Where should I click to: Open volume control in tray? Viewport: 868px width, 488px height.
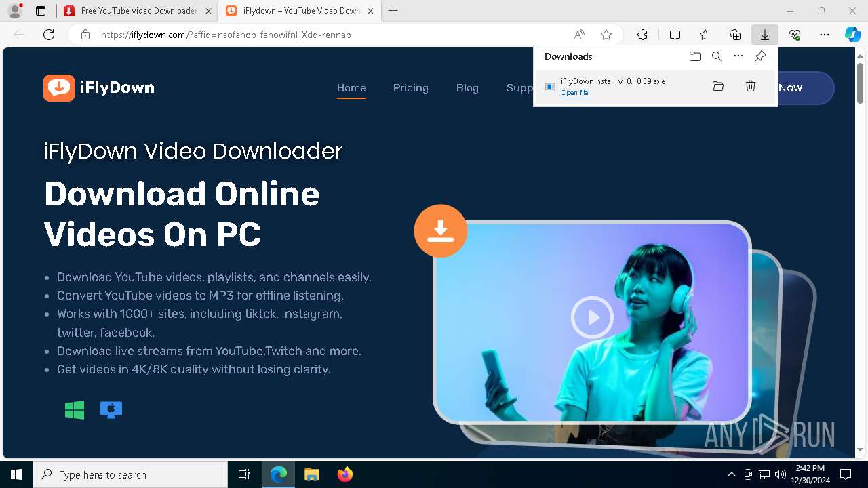click(x=781, y=474)
